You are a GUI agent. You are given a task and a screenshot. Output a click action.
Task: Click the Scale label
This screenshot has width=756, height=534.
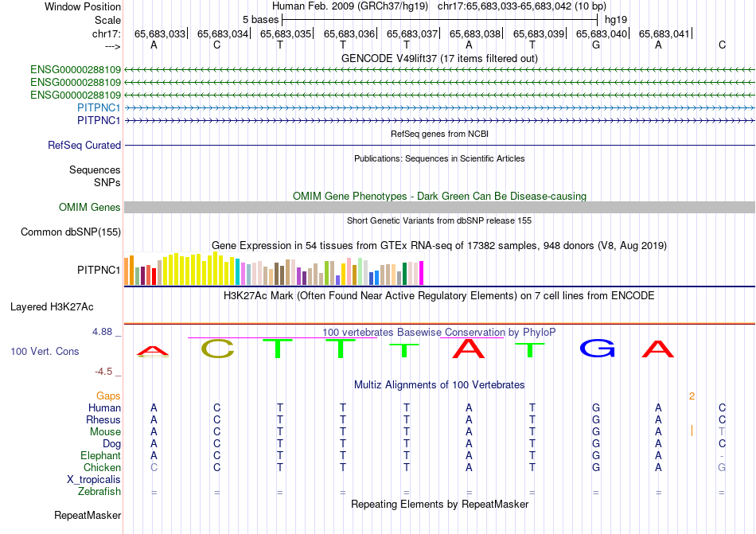click(108, 20)
